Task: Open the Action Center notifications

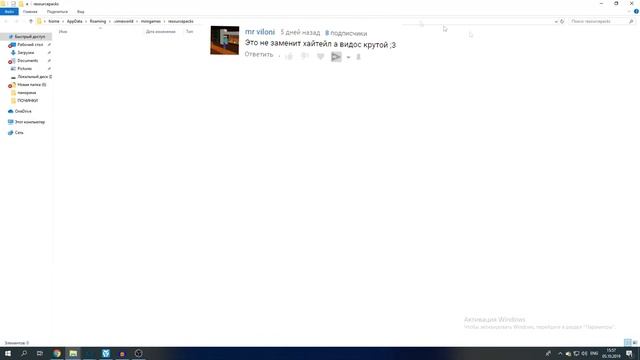Action: click(x=629, y=353)
